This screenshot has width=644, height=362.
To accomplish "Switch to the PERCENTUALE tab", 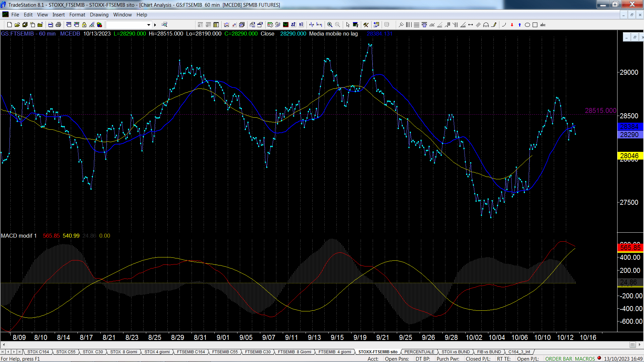I will [x=419, y=352].
